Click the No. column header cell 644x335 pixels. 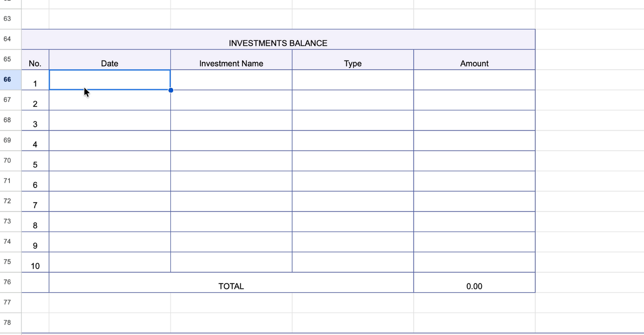click(35, 60)
